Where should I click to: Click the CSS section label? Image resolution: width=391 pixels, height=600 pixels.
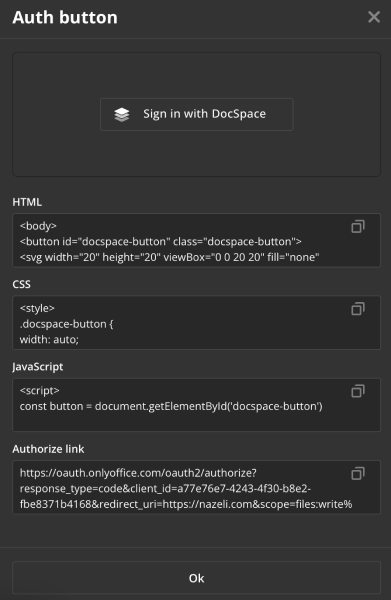[21, 284]
